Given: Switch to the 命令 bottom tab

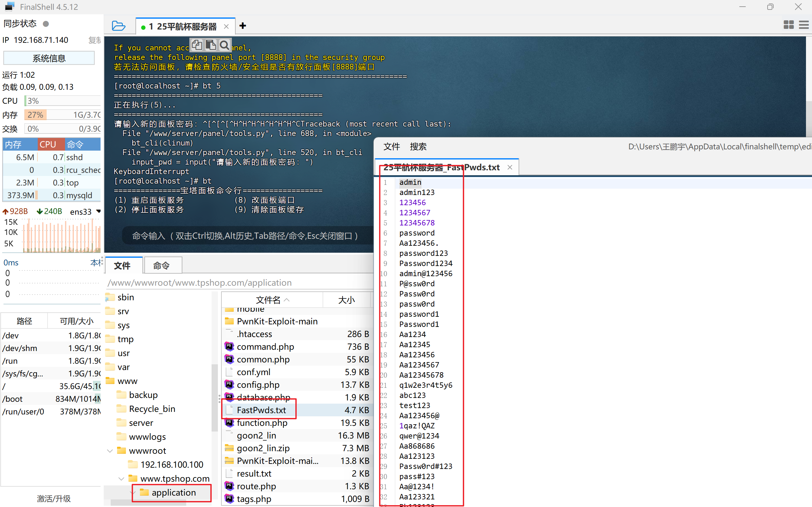Looking at the screenshot, I should (162, 266).
